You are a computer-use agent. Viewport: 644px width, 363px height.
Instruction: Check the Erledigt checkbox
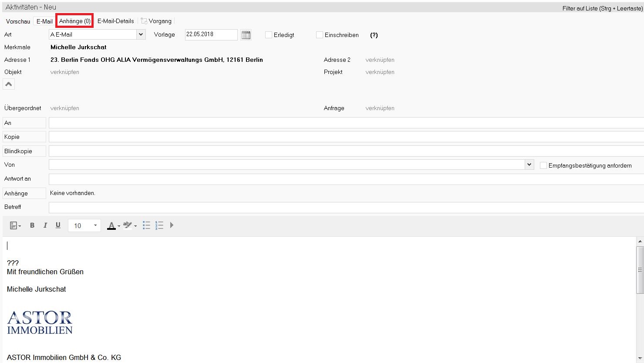pyautogui.click(x=269, y=35)
